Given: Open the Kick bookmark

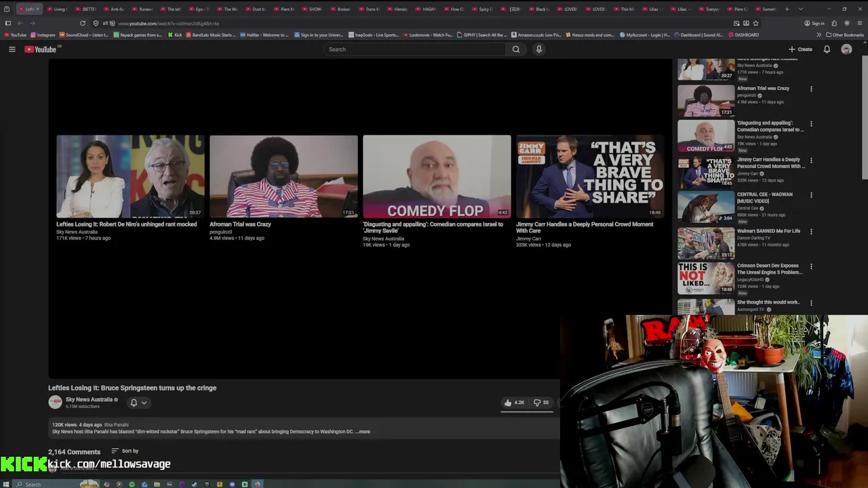Looking at the screenshot, I should point(175,35).
